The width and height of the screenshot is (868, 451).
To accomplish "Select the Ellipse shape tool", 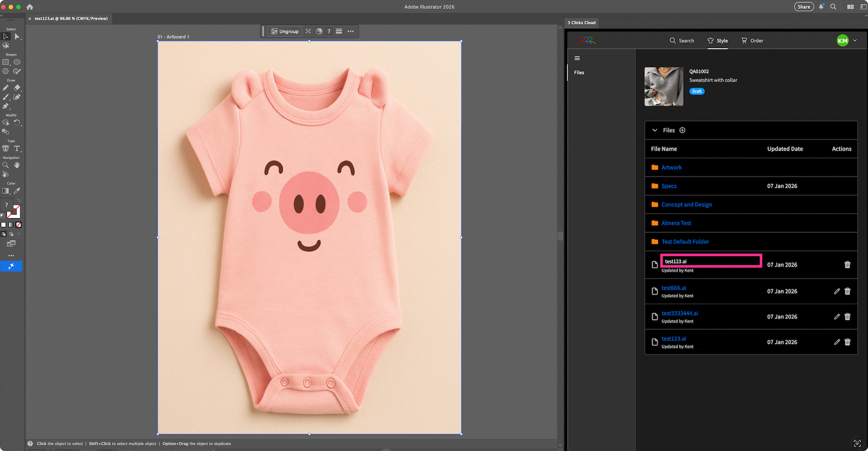I will pyautogui.click(x=17, y=62).
